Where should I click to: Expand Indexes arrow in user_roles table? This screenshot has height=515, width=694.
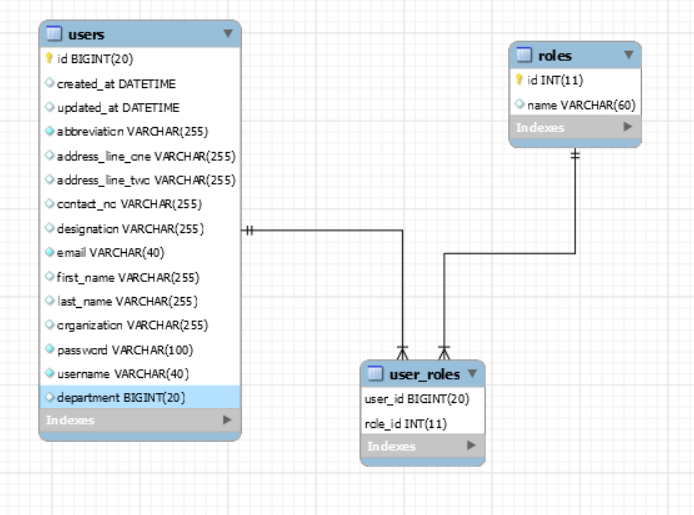[471, 446]
